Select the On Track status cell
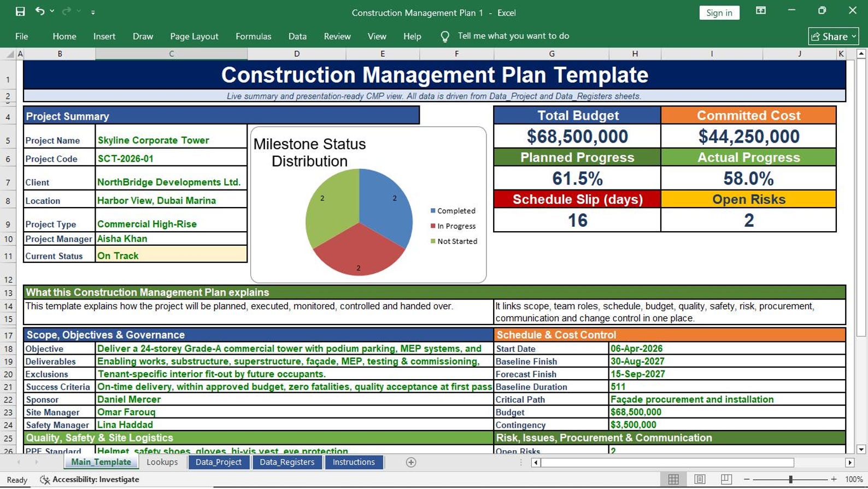The height and width of the screenshot is (489, 868). point(171,255)
